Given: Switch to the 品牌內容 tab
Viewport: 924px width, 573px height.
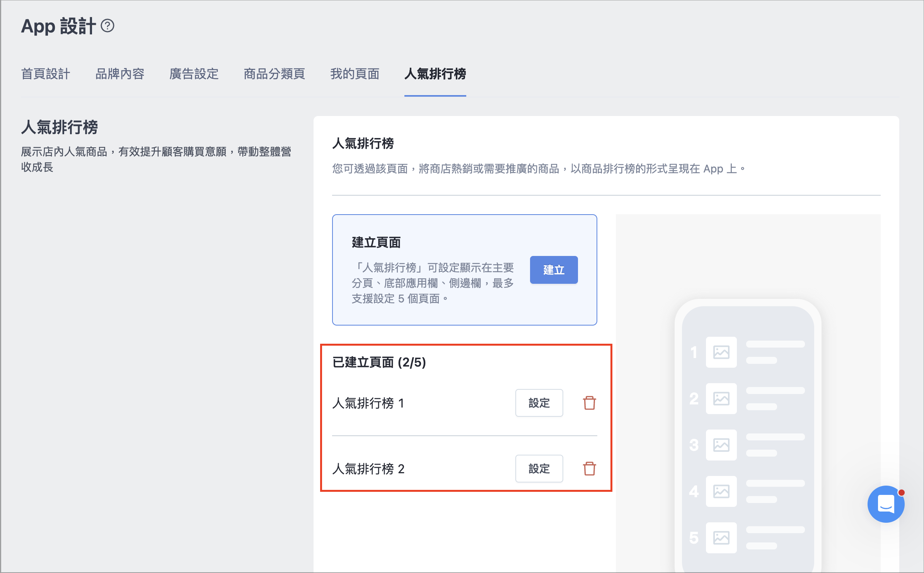Looking at the screenshot, I should click(x=120, y=74).
